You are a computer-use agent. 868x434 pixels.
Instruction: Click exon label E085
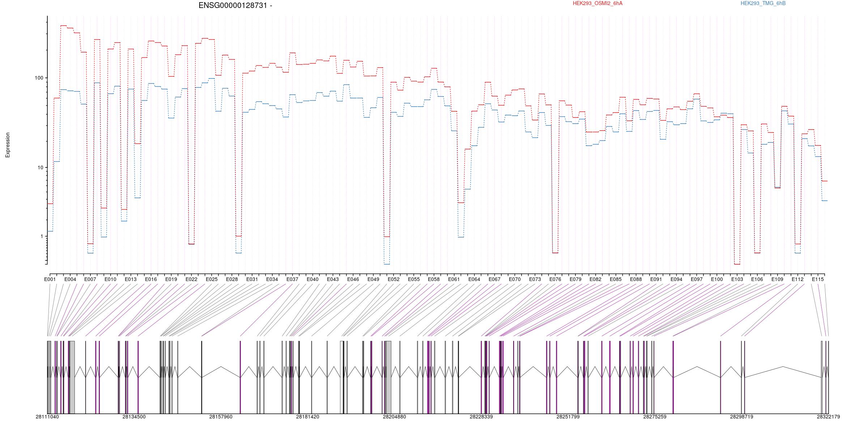pos(616,279)
